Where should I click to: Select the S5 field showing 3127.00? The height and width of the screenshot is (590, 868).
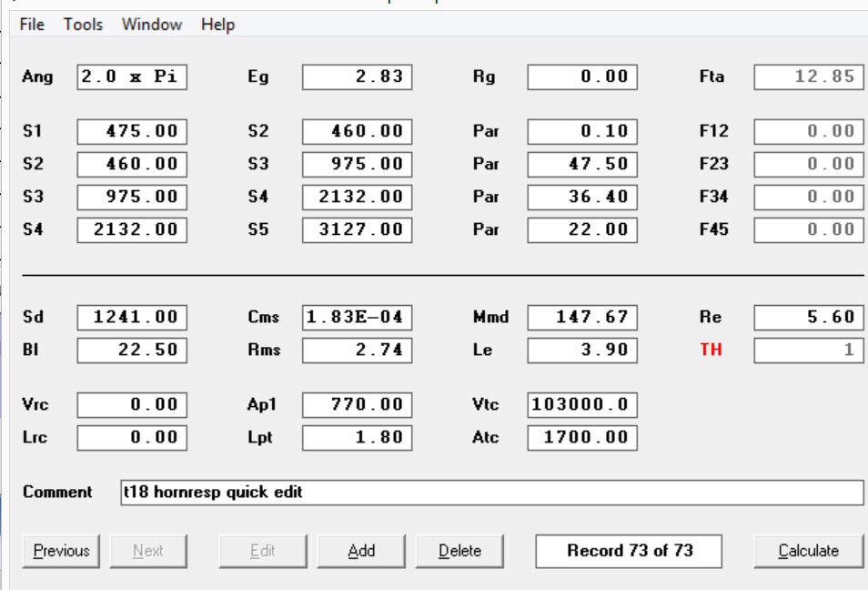tap(357, 230)
